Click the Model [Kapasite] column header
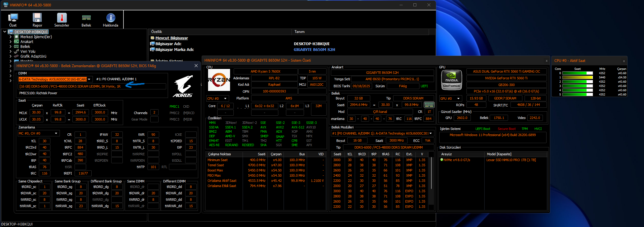Viewport: 644px width, 227px height. coord(516,154)
